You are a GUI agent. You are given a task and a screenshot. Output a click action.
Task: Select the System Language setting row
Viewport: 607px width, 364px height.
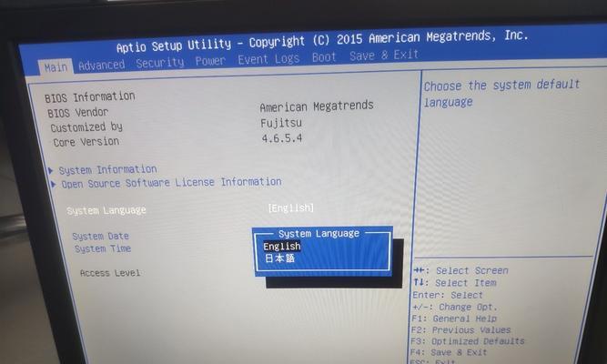[x=189, y=209]
